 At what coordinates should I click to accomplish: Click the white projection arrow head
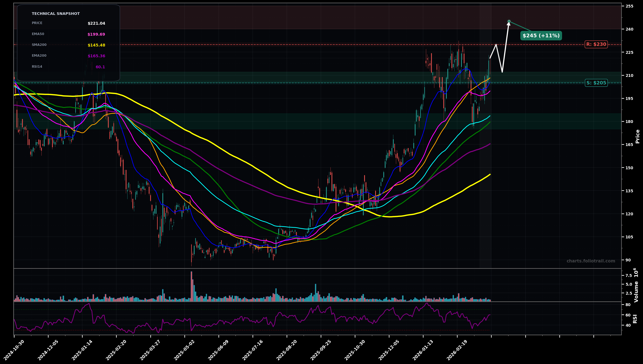click(x=508, y=24)
